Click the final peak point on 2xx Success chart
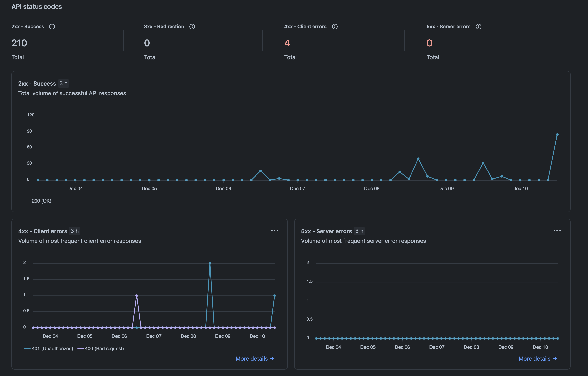 [557, 135]
